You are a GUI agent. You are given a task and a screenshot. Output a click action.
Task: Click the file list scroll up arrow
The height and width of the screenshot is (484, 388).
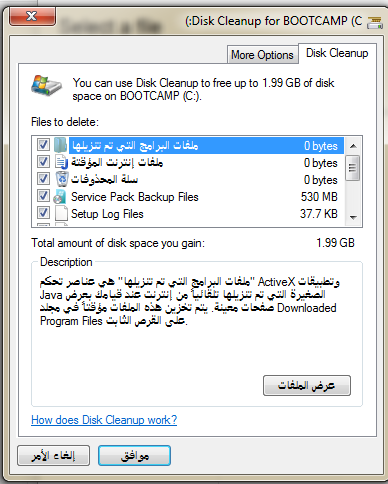[x=353, y=146]
